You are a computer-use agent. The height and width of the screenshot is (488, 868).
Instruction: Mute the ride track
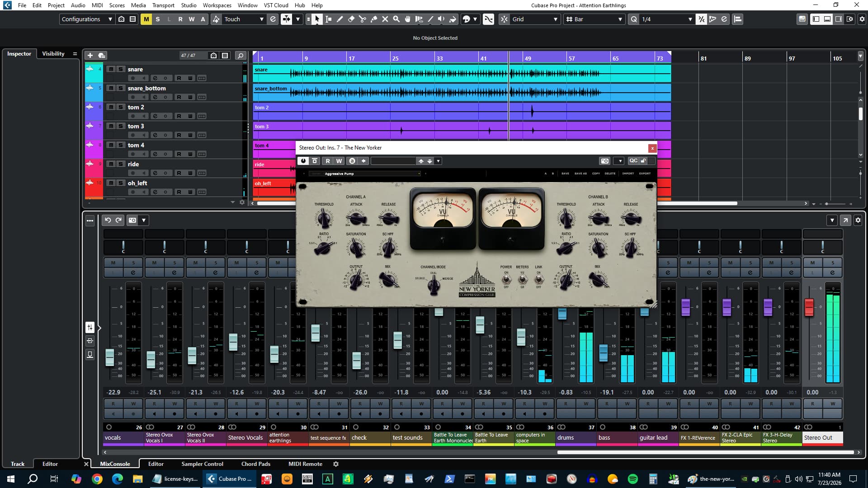click(x=111, y=164)
